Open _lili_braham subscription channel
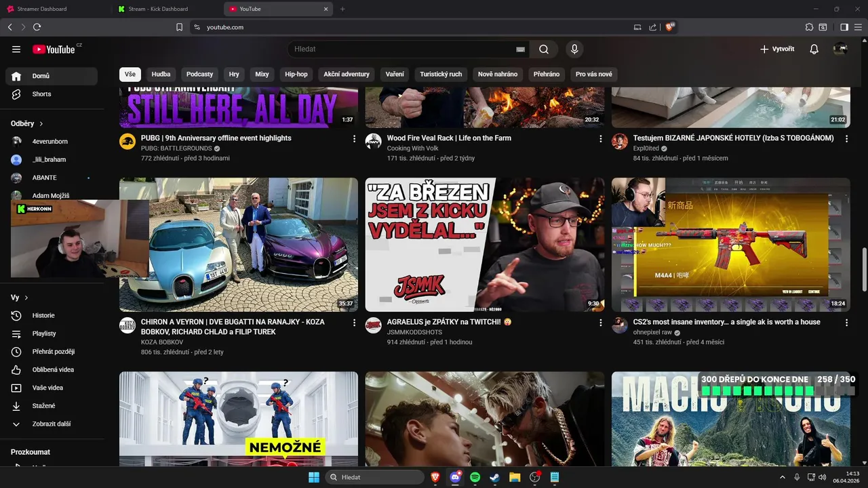The height and width of the screenshot is (488, 868). 52,159
